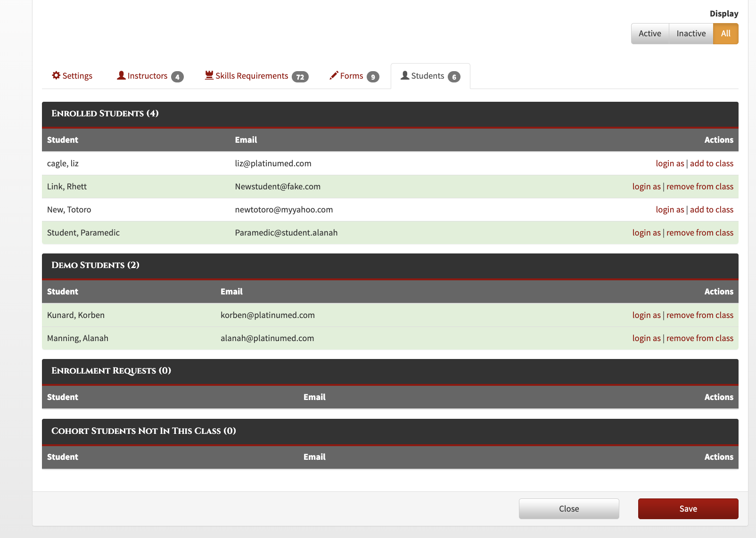Click the Settings gear icon
Image resolution: width=756 pixels, height=538 pixels.
[x=56, y=75]
